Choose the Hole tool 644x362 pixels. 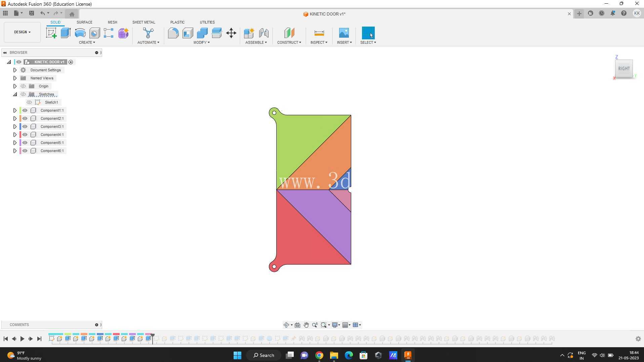pos(94,33)
